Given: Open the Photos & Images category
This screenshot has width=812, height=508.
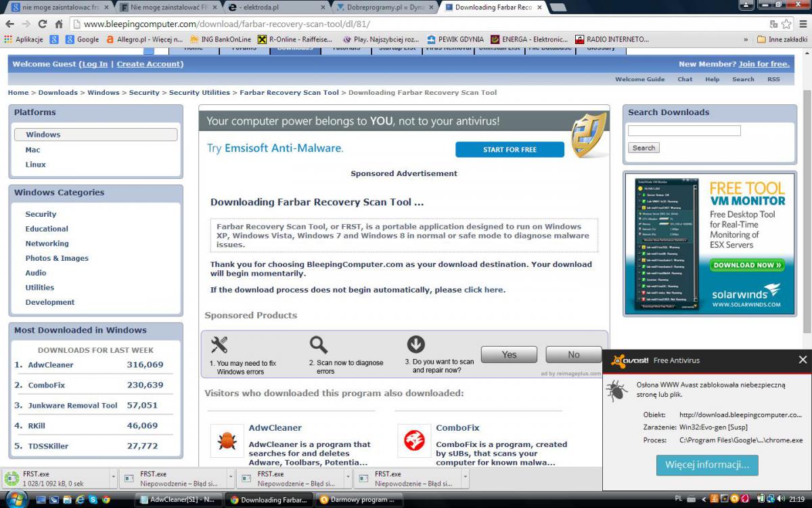Looking at the screenshot, I should 57,258.
